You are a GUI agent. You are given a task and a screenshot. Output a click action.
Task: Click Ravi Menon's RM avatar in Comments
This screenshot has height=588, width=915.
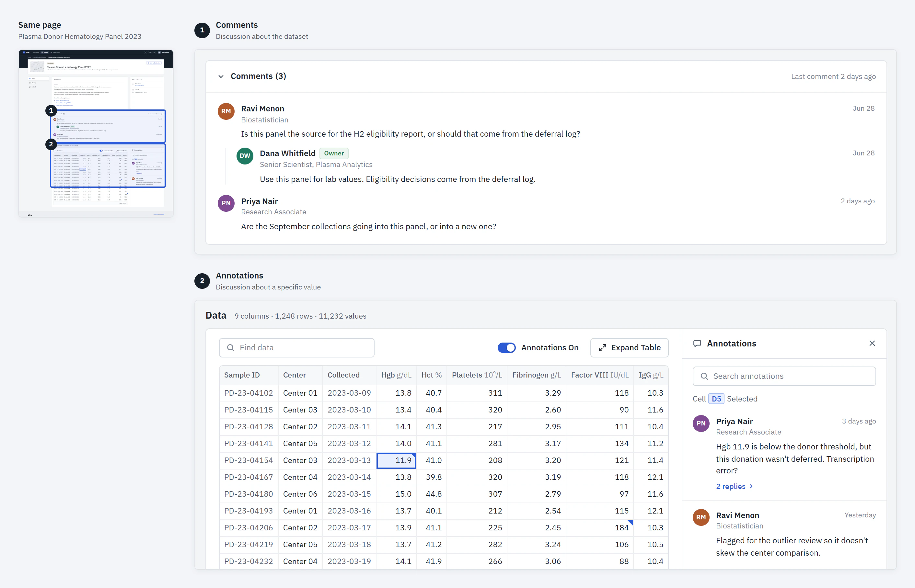[226, 111]
